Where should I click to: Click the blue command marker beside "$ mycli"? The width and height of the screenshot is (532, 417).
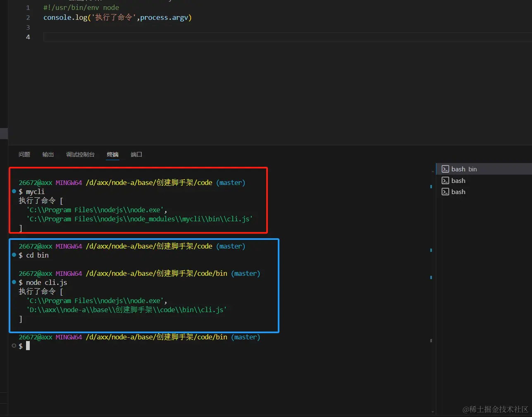pos(14,192)
